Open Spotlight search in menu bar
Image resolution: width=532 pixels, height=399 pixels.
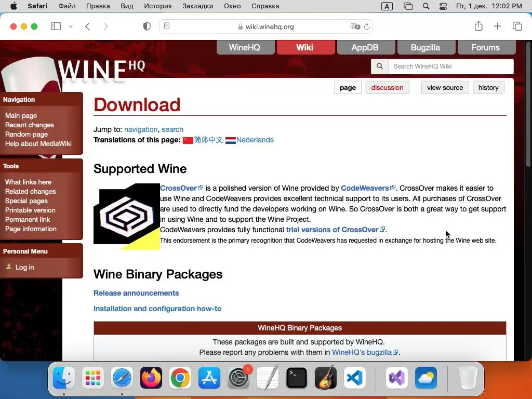(426, 6)
